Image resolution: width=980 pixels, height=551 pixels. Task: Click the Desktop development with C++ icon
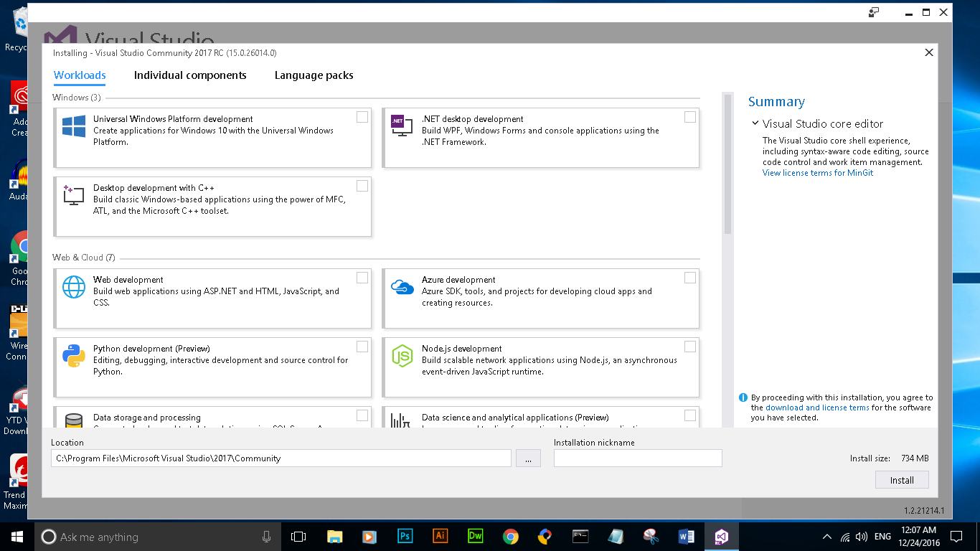(x=74, y=195)
